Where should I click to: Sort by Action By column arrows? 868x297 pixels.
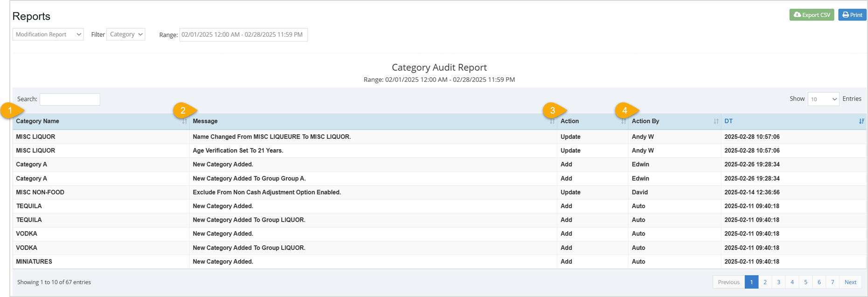[716, 121]
